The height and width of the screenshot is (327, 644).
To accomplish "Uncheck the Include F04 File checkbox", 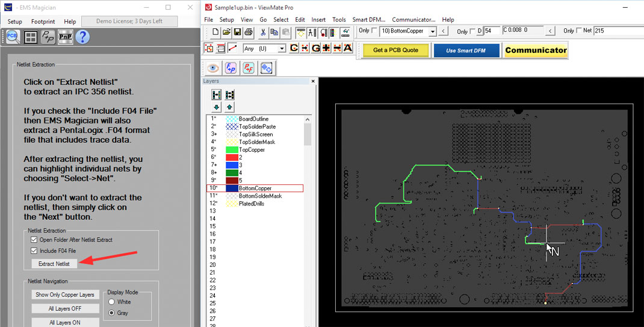I will point(34,251).
